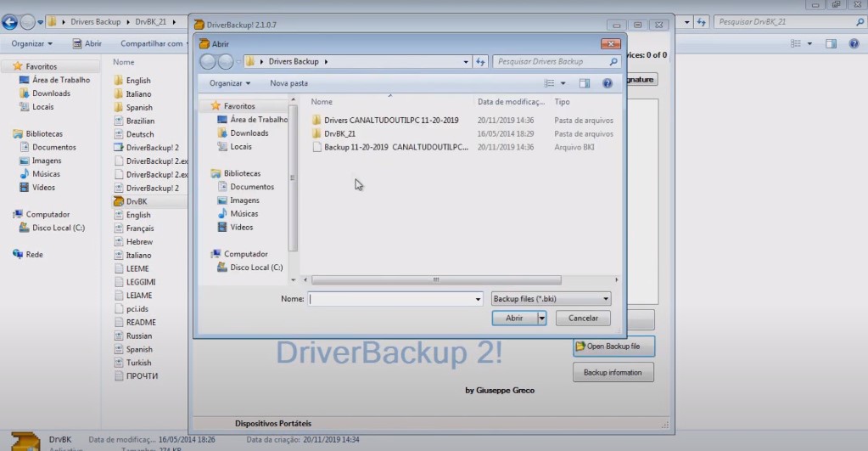Select Backup 11-20-2019 CANALTUDOUTILPC bki file
This screenshot has width=868, height=451.
pyautogui.click(x=390, y=148)
